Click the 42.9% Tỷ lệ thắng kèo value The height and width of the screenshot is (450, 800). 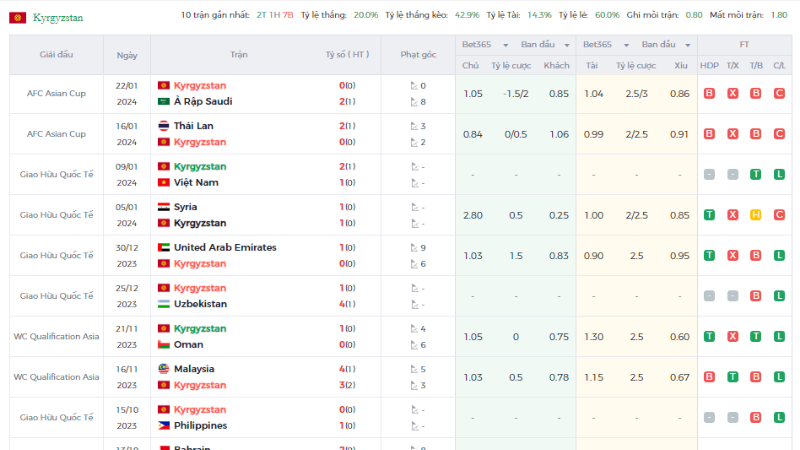(x=467, y=15)
